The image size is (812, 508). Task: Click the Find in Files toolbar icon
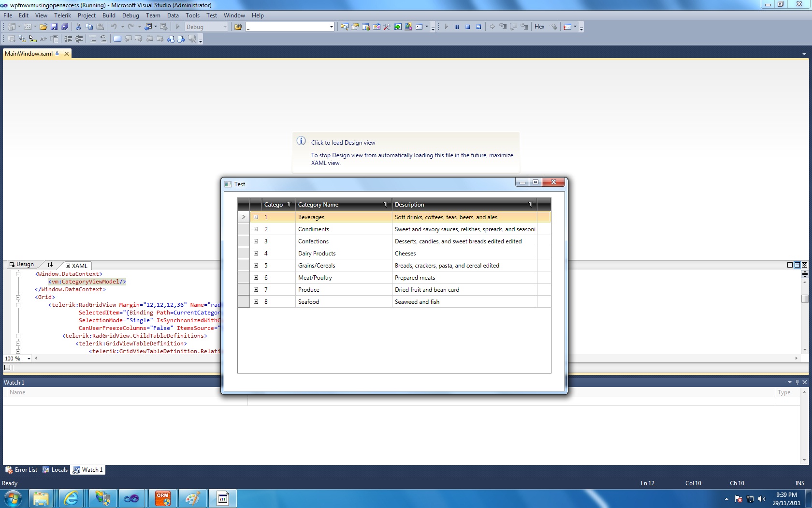coord(238,27)
